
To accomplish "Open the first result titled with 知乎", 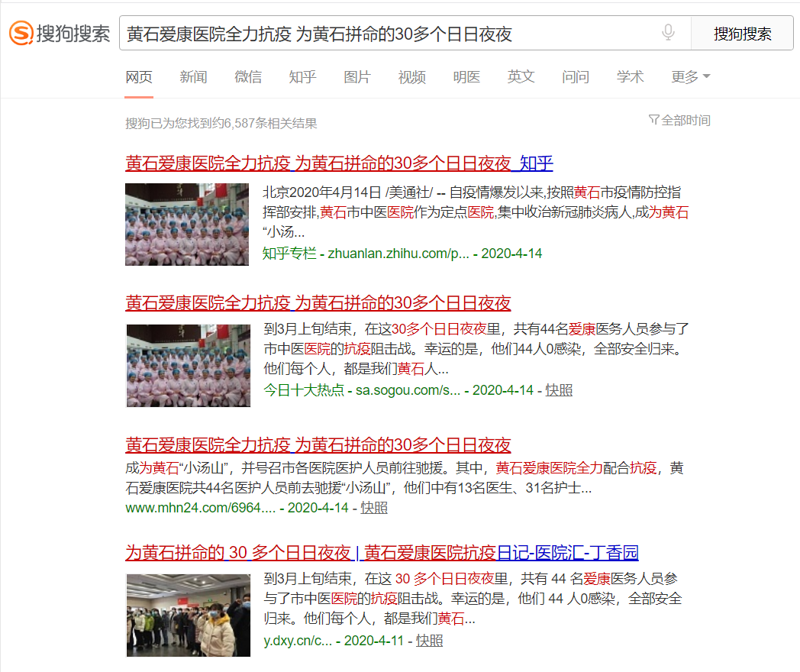I will [x=339, y=163].
